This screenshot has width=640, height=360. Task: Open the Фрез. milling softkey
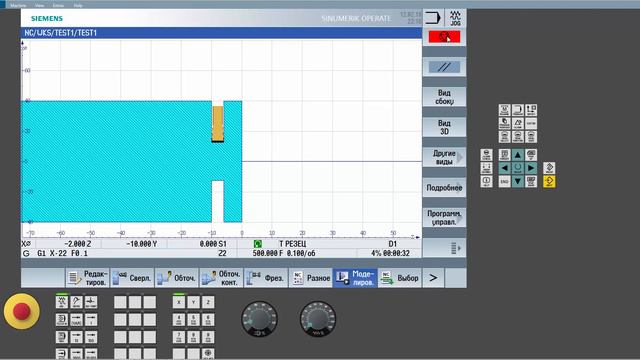(x=266, y=278)
